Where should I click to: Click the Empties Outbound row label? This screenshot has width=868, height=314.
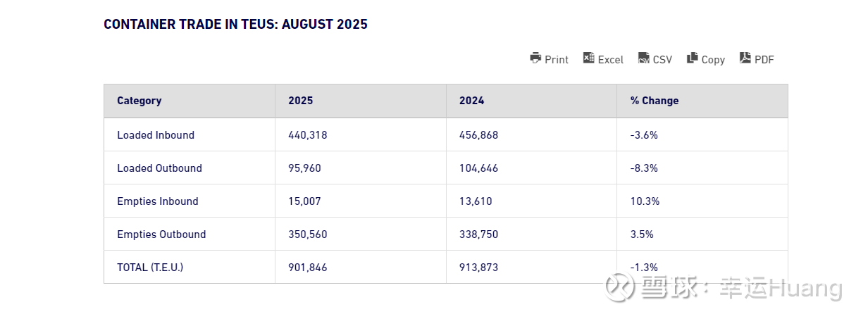[161, 234]
